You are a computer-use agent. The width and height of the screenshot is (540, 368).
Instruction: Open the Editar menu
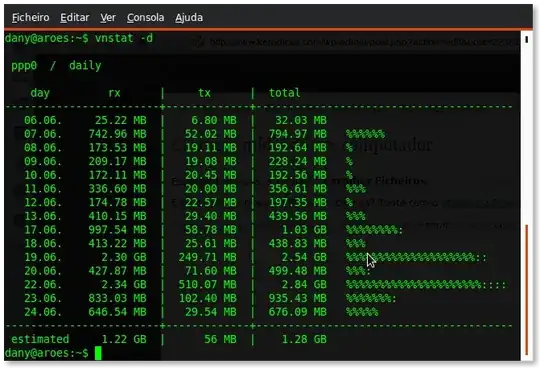(74, 18)
